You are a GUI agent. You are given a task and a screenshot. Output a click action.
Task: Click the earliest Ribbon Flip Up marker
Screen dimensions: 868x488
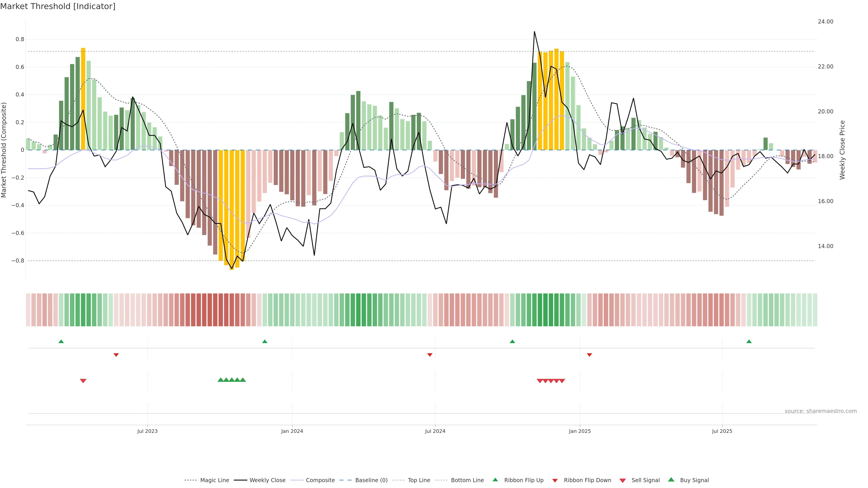(61, 342)
